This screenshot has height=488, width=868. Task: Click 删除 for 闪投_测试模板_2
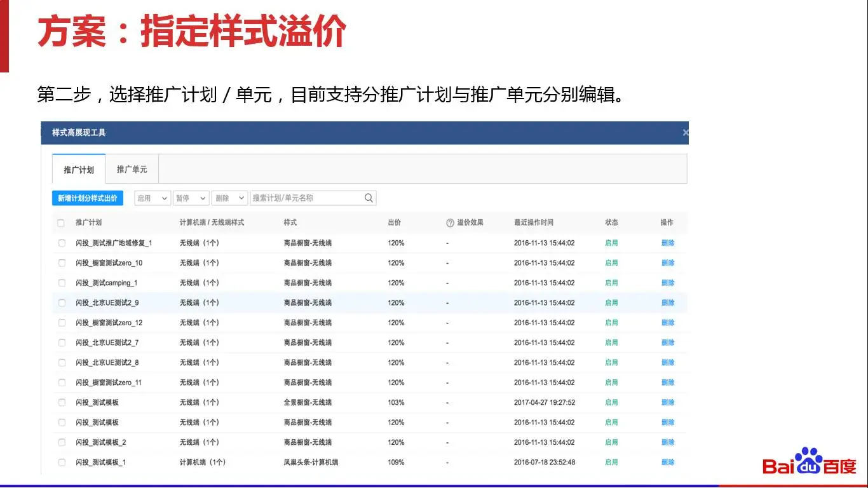click(x=667, y=442)
